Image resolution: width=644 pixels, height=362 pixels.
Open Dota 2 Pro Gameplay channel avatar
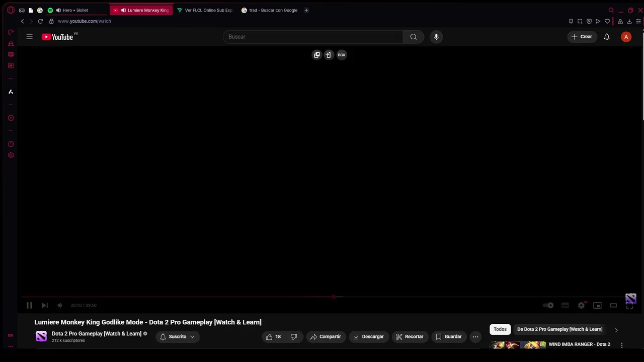[x=41, y=336]
